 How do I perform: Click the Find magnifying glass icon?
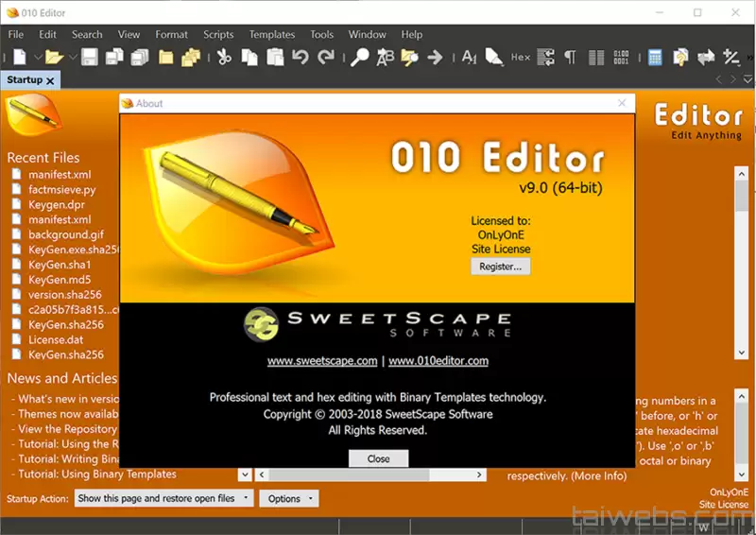[360, 57]
